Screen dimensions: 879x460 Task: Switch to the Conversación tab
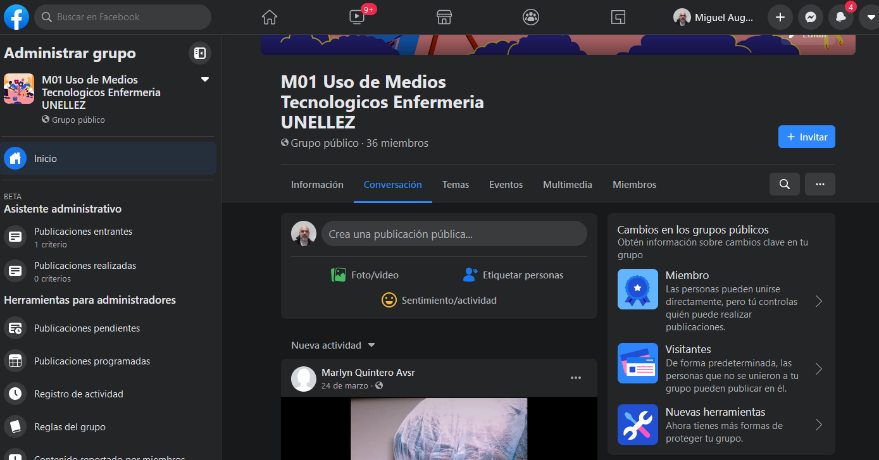click(392, 184)
